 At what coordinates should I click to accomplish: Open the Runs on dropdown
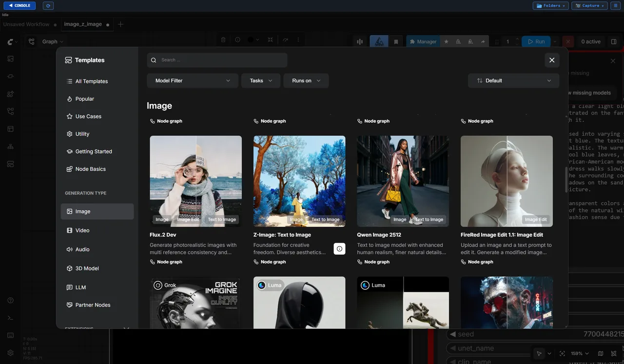306,80
